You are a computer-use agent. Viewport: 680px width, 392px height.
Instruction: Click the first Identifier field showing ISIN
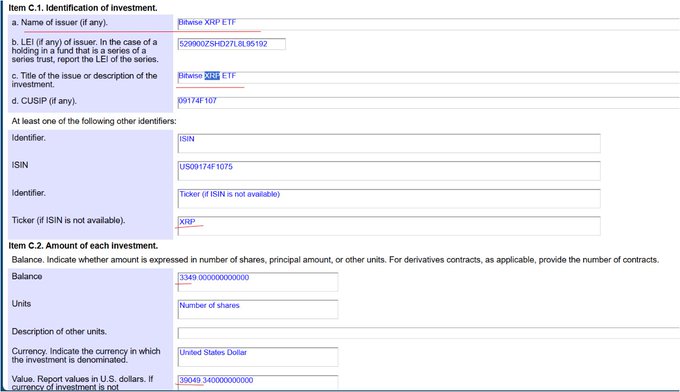click(x=389, y=143)
